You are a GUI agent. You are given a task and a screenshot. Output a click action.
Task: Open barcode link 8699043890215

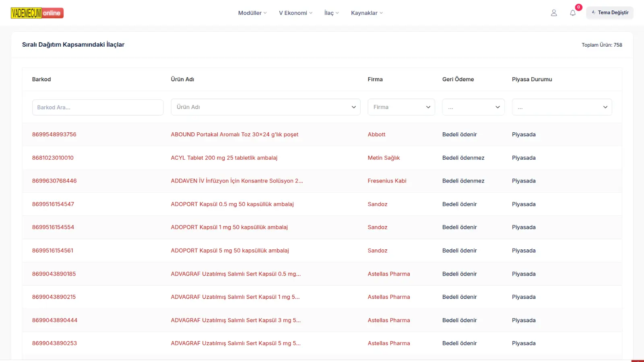point(54,297)
